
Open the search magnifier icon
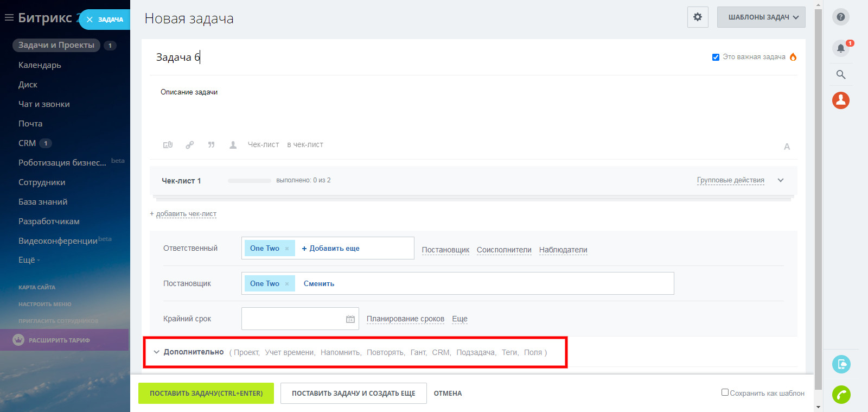841,74
